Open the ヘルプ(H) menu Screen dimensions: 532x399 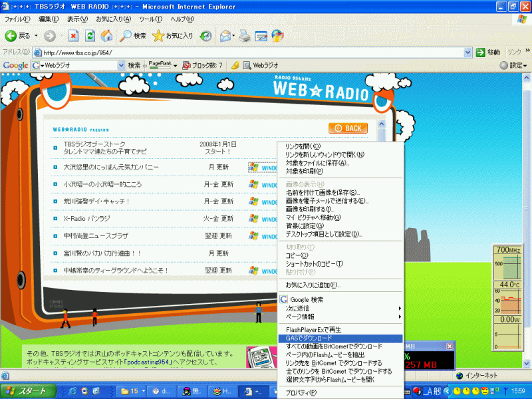182,19
